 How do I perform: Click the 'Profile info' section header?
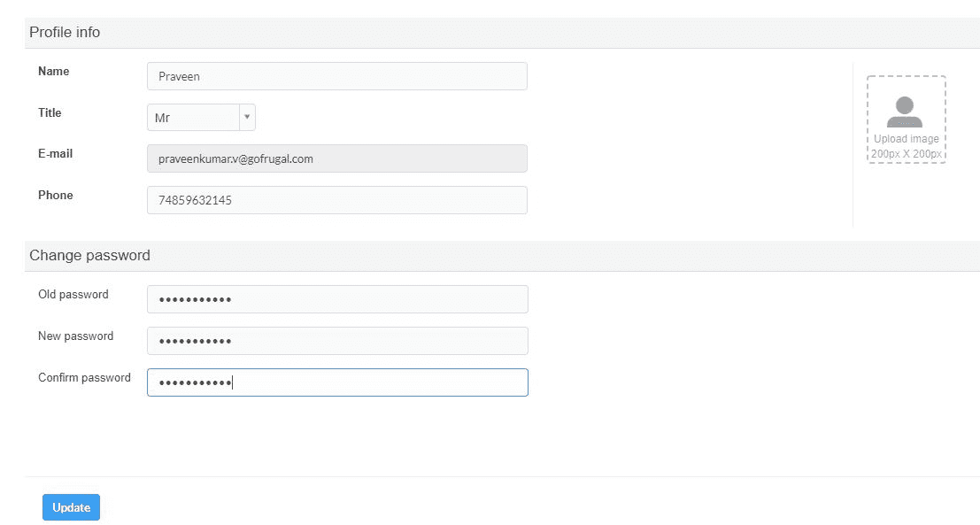(x=65, y=33)
